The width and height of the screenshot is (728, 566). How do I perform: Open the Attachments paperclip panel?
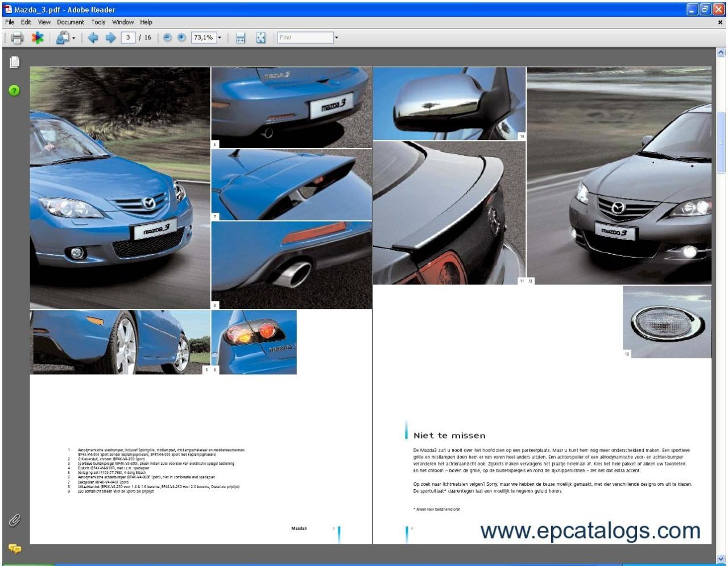(15, 520)
